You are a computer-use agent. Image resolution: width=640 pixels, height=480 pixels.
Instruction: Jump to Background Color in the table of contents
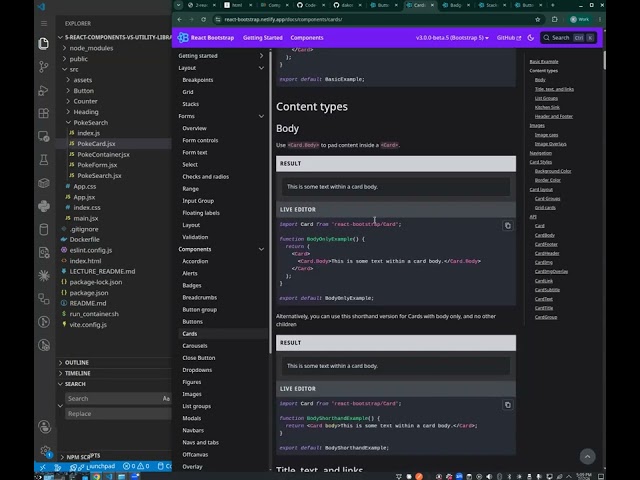(x=553, y=171)
